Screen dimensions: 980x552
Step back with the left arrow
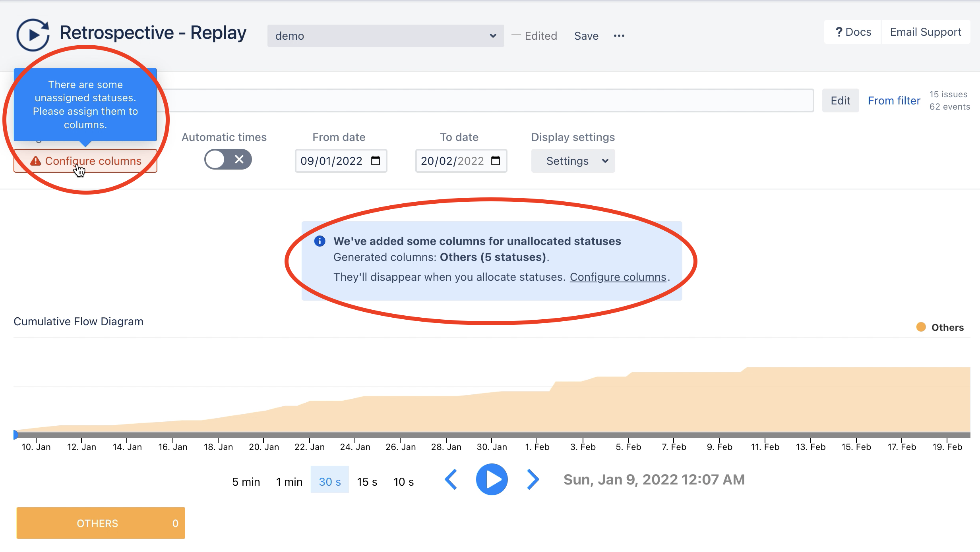pyautogui.click(x=451, y=479)
